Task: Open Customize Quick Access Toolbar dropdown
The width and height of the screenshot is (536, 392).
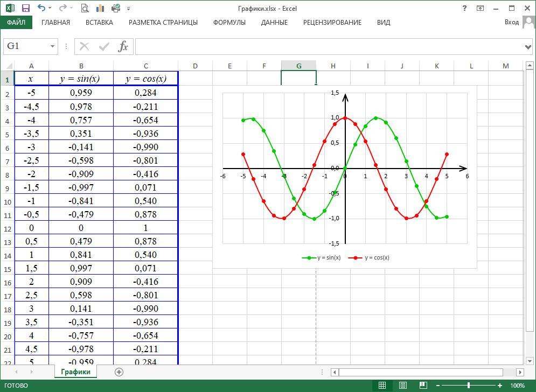Action: [x=128, y=9]
